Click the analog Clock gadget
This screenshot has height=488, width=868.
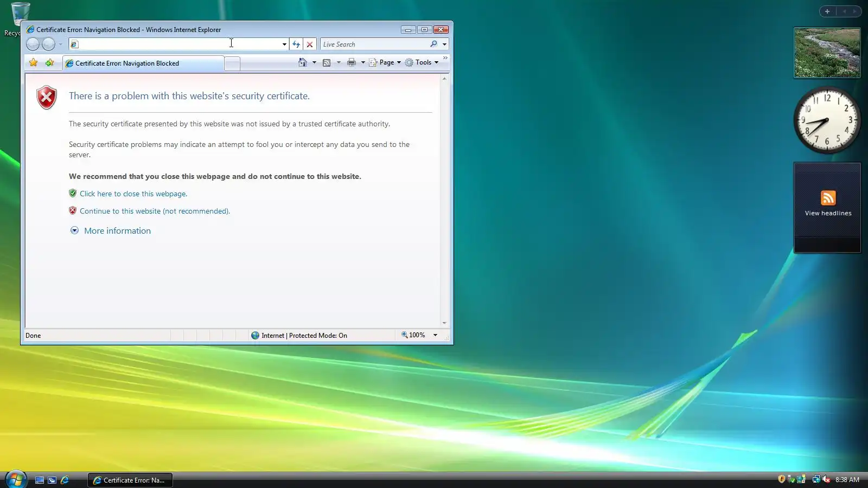827,120
